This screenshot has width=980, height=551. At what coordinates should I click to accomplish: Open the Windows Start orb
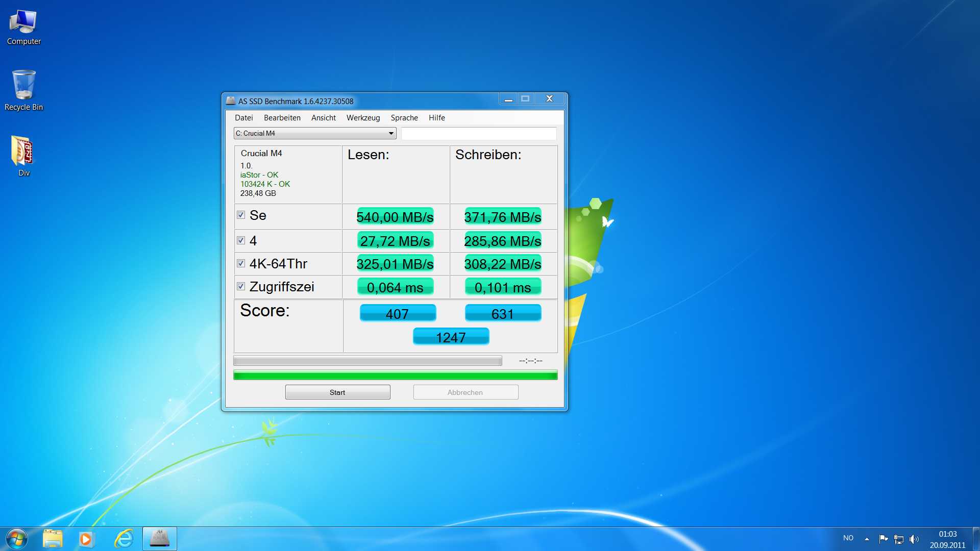17,539
